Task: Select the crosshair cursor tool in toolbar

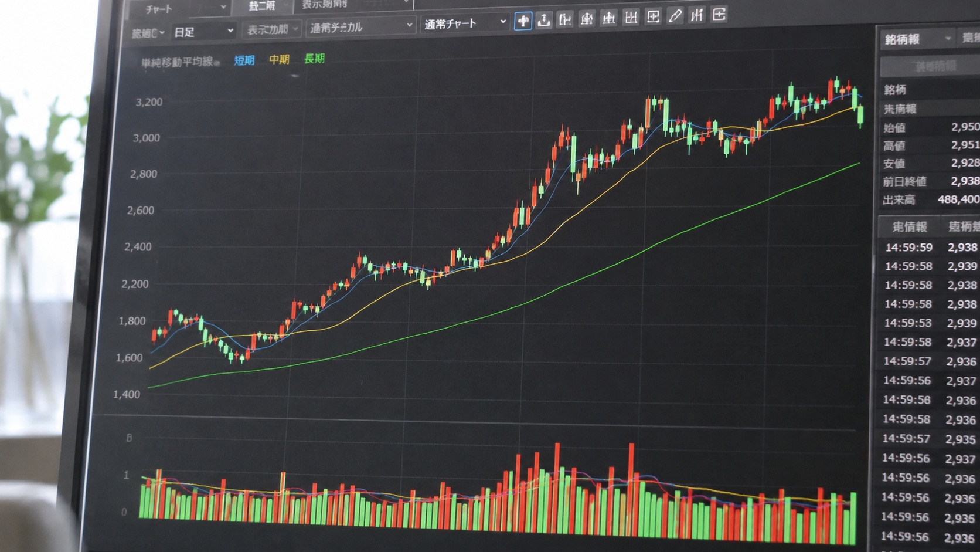Action: click(x=523, y=21)
